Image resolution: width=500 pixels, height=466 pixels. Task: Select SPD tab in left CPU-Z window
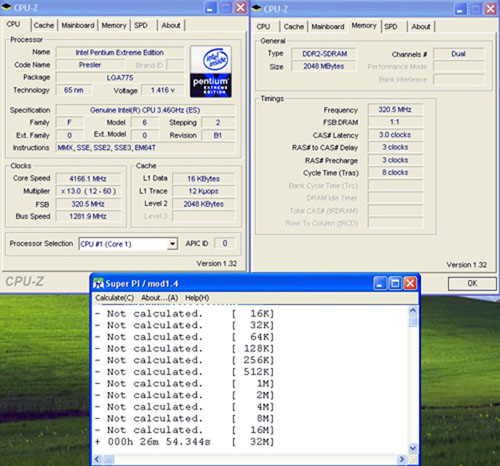[141, 25]
